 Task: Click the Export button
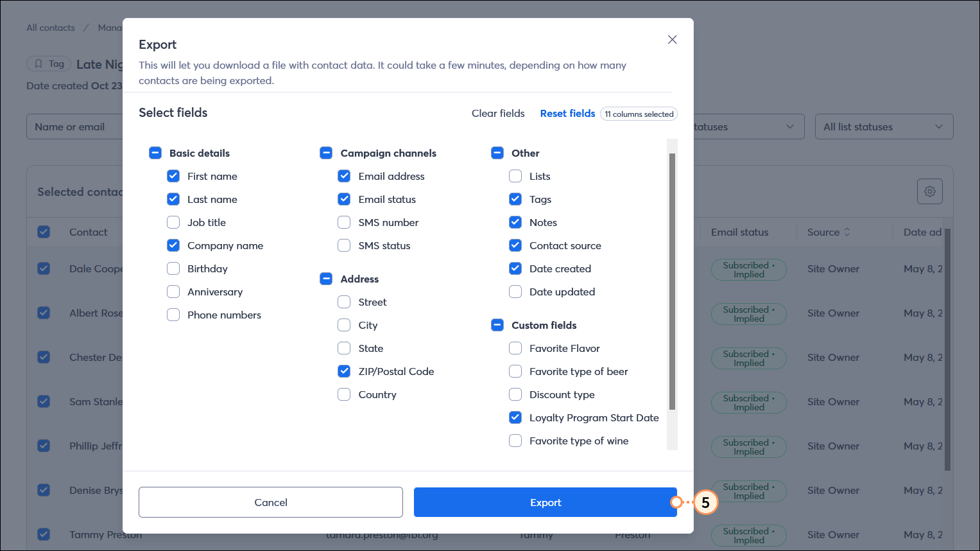tap(545, 502)
